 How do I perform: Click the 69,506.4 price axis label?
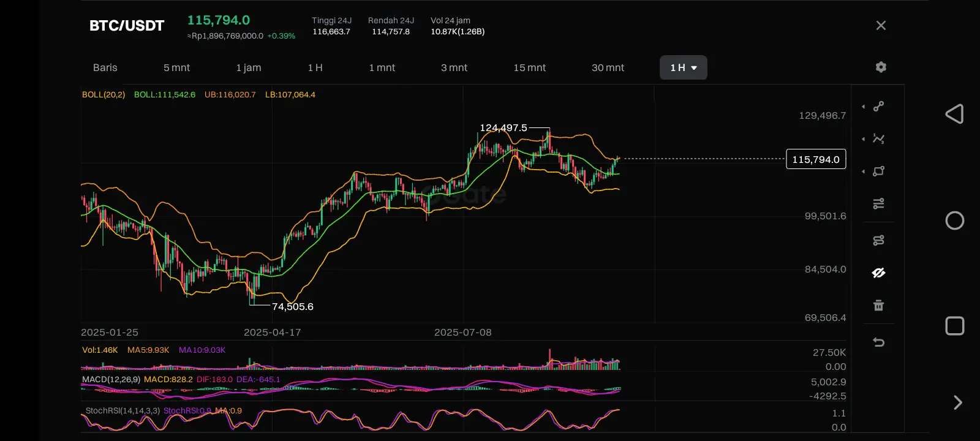[x=825, y=318]
